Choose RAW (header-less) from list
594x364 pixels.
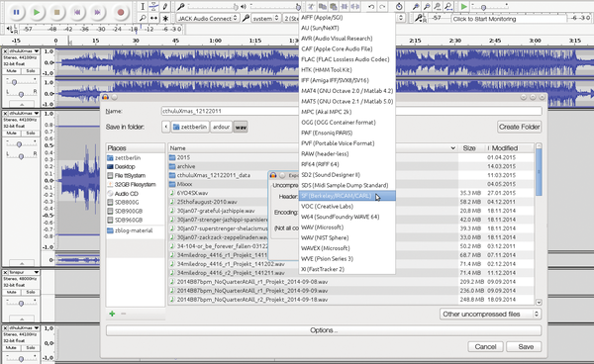coord(325,154)
